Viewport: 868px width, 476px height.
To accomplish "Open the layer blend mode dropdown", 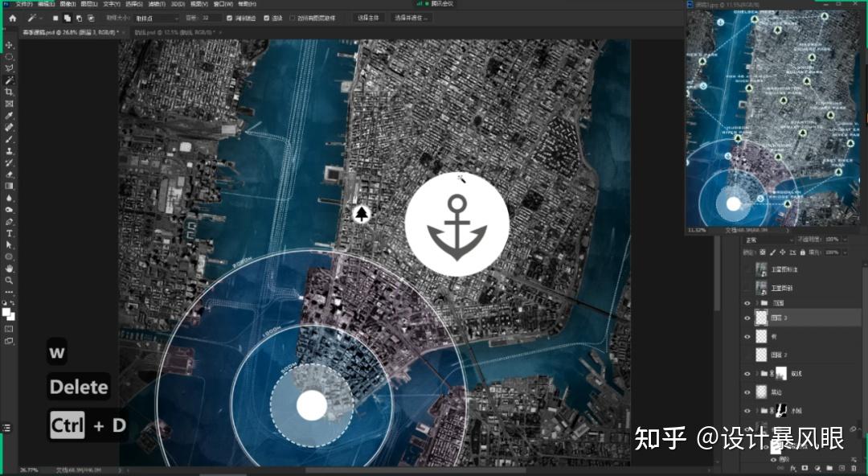I will [x=769, y=240].
